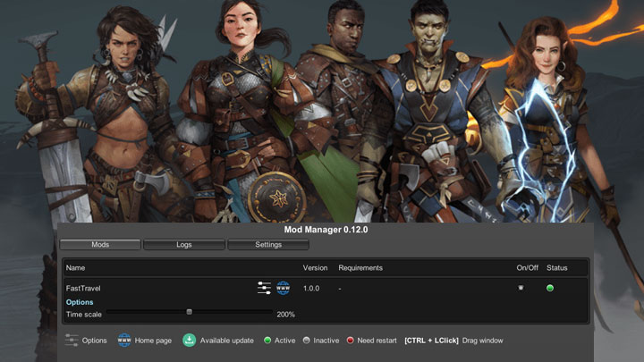Select the FastTravel mod name
The width and height of the screenshot is (644, 362).
pyautogui.click(x=83, y=288)
